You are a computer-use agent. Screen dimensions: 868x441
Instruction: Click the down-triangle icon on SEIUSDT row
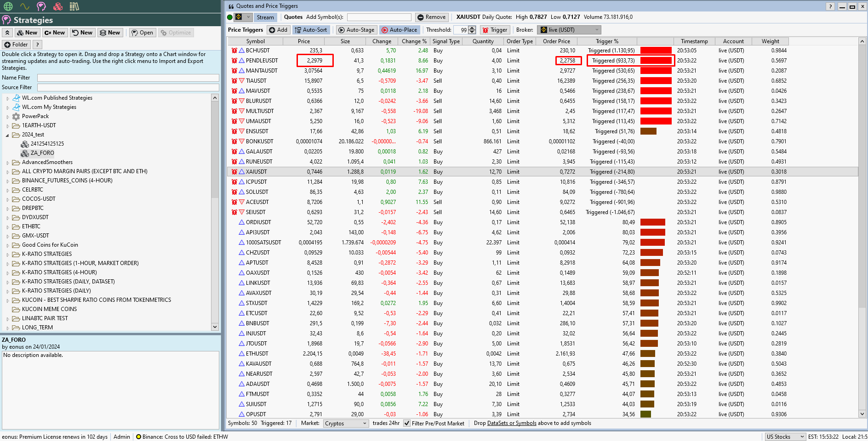(x=241, y=212)
